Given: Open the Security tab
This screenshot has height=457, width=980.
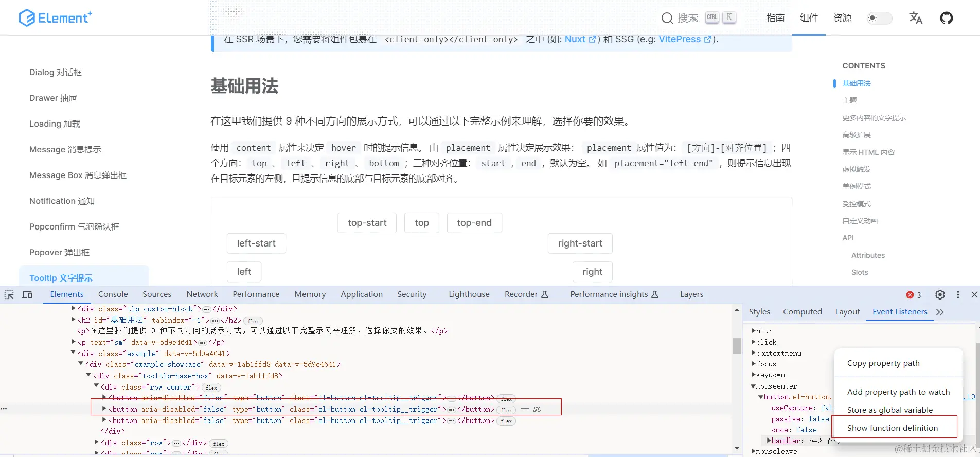Looking at the screenshot, I should 412,294.
